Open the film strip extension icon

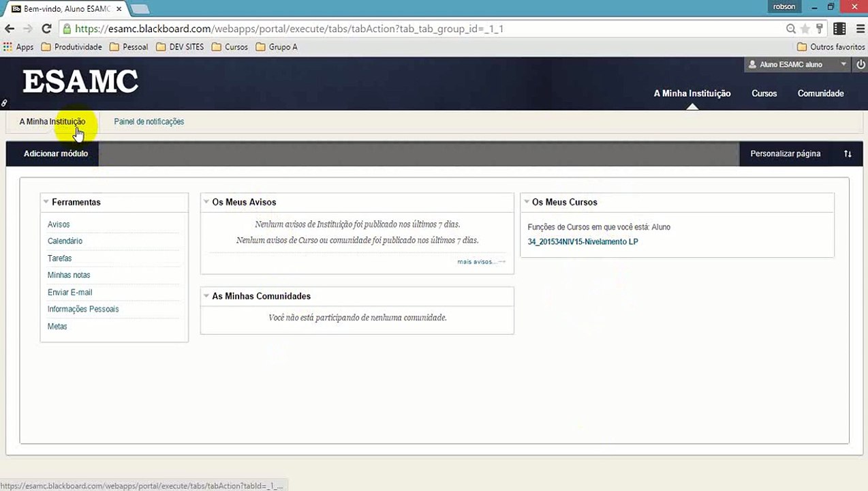(x=839, y=29)
